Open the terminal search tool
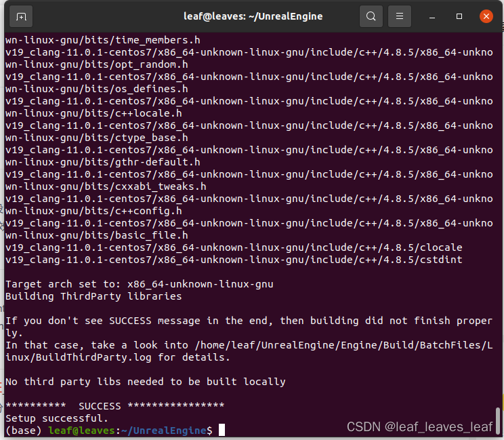The width and height of the screenshot is (504, 440). point(371,16)
